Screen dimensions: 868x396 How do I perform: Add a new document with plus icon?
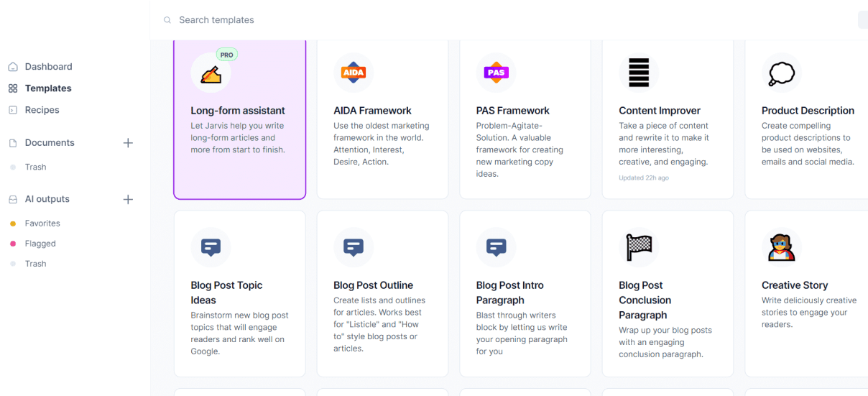pos(128,143)
